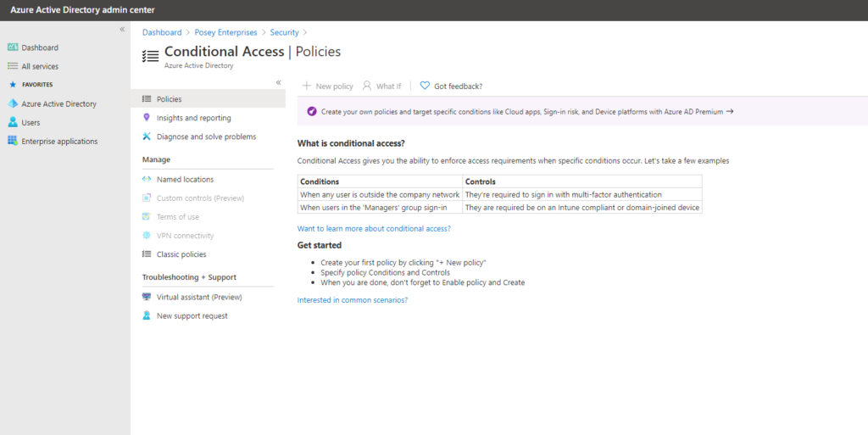Image resolution: width=868 pixels, height=435 pixels.
Task: Click the Custom controls (Preview) icon
Action: click(146, 198)
